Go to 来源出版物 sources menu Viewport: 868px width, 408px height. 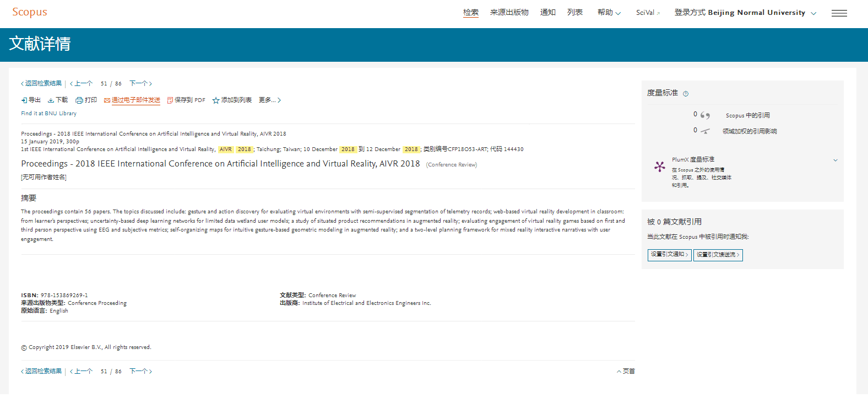[509, 13]
